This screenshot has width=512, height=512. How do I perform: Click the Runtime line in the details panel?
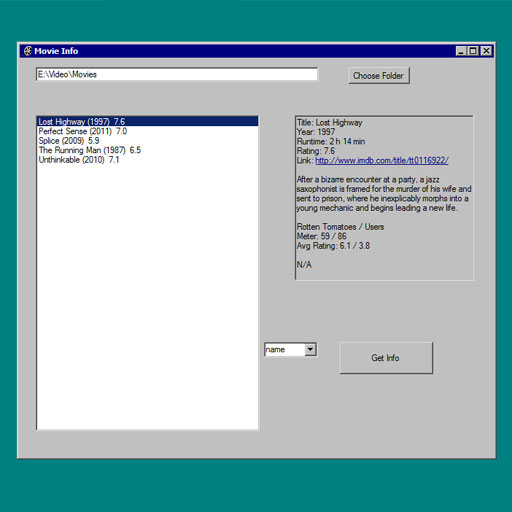point(331,141)
